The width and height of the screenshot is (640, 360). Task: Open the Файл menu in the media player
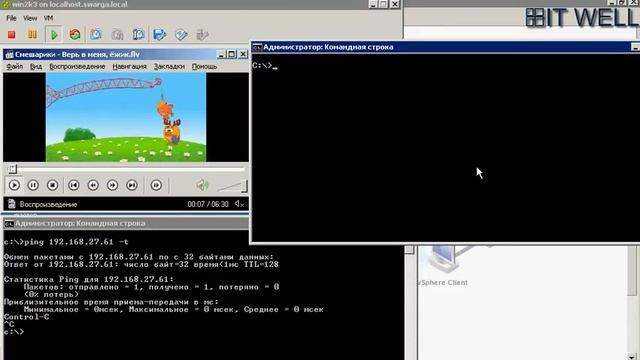(15, 67)
